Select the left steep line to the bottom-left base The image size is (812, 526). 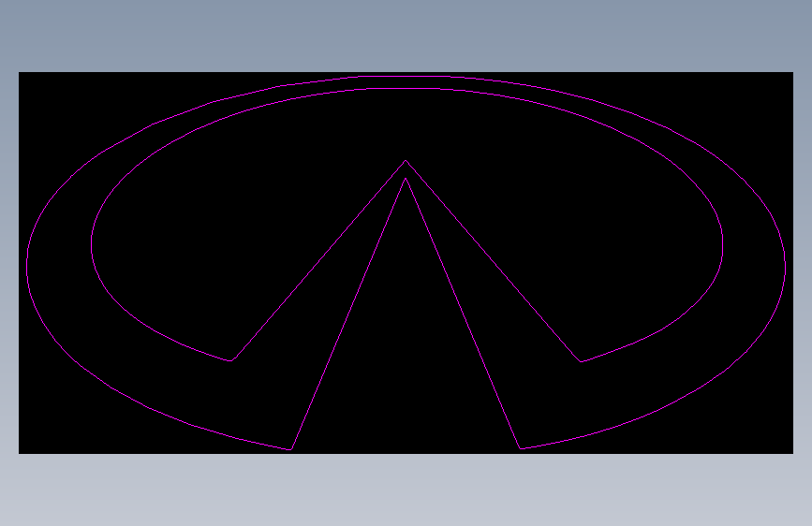(x=348, y=314)
